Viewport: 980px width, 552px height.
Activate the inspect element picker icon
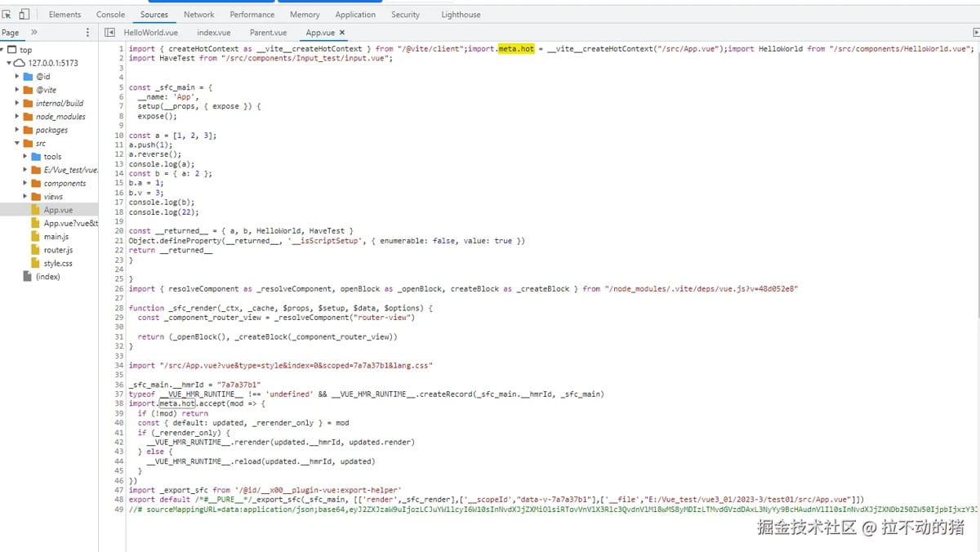pyautogui.click(x=7, y=14)
